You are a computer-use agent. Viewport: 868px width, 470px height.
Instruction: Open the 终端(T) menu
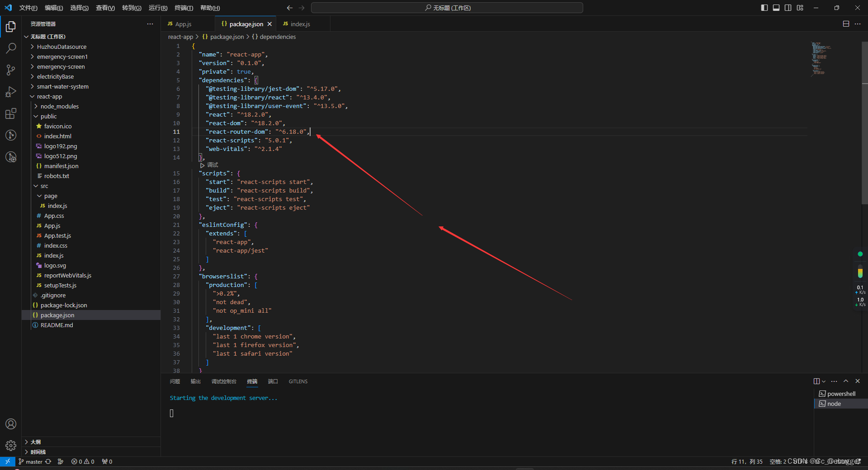(184, 8)
